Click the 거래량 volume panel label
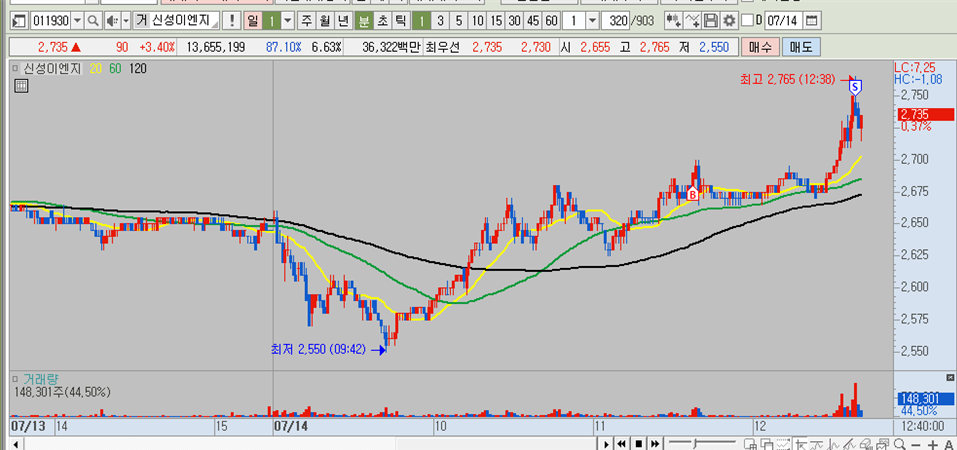 tap(41, 379)
